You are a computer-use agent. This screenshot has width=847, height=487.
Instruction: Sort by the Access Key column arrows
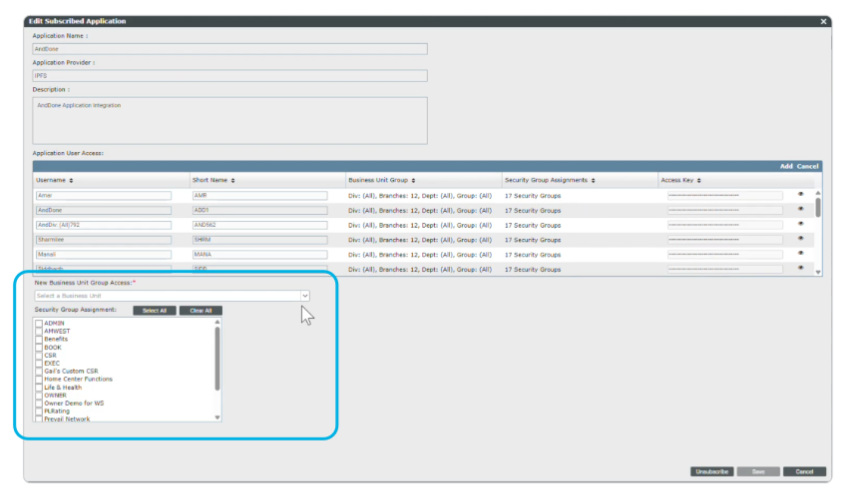pos(699,180)
